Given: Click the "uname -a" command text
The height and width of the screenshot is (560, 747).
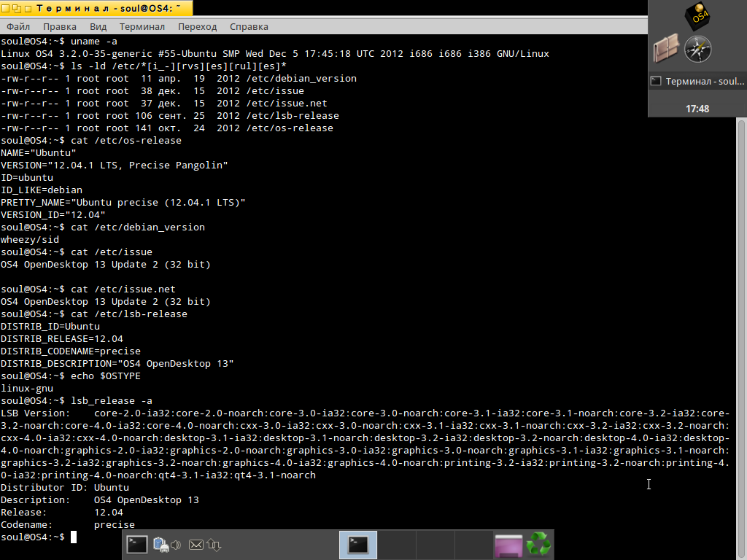Looking at the screenshot, I should click(94, 42).
